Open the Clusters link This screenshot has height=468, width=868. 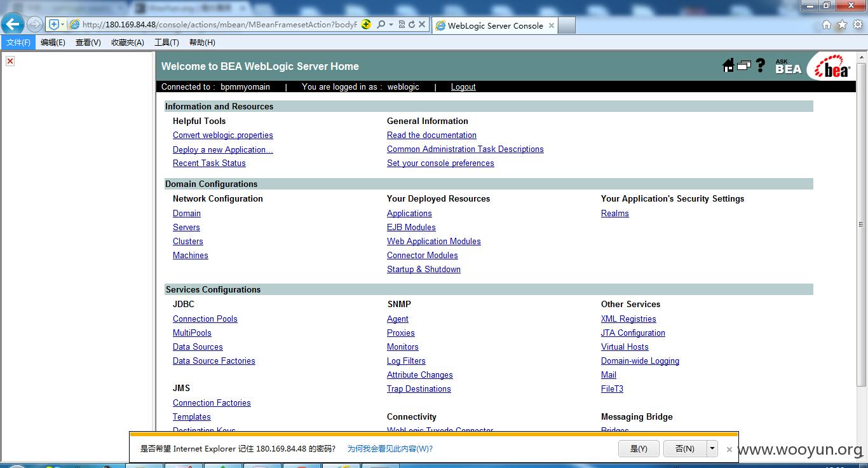pyautogui.click(x=188, y=242)
